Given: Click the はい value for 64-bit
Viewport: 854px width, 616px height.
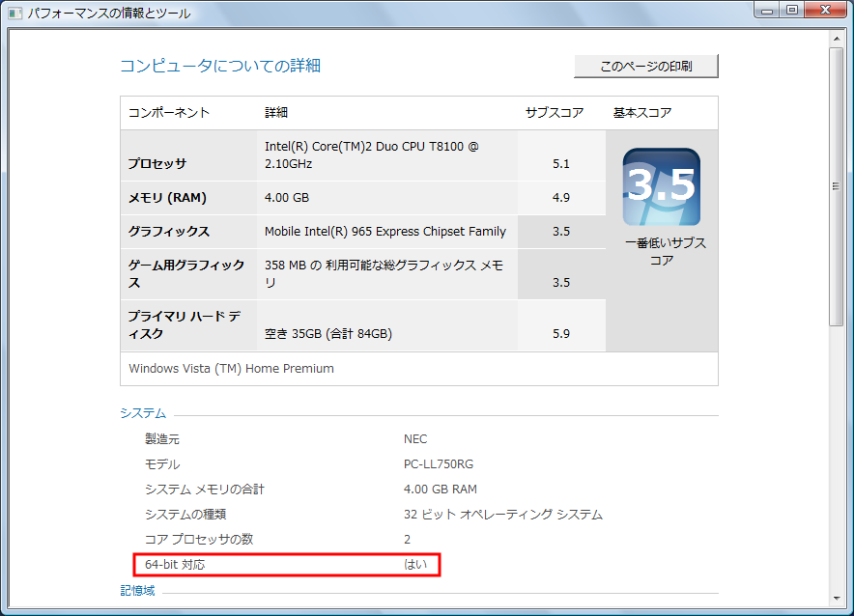Looking at the screenshot, I should point(415,564).
